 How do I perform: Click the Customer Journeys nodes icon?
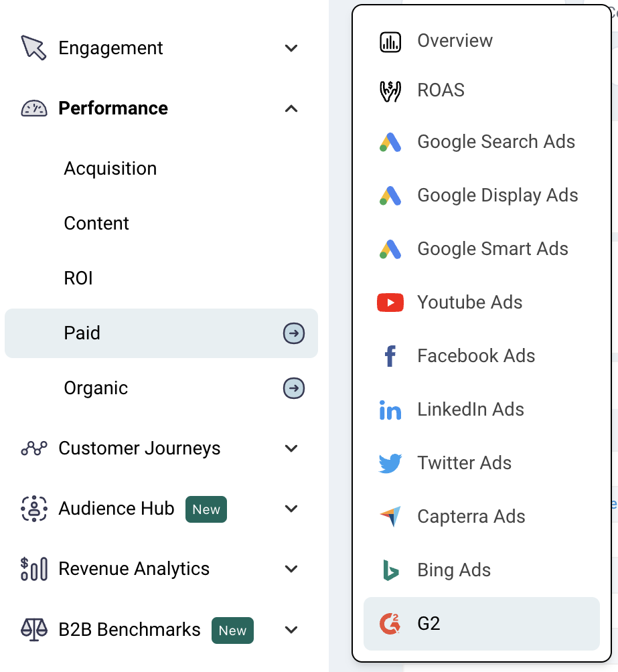(34, 448)
